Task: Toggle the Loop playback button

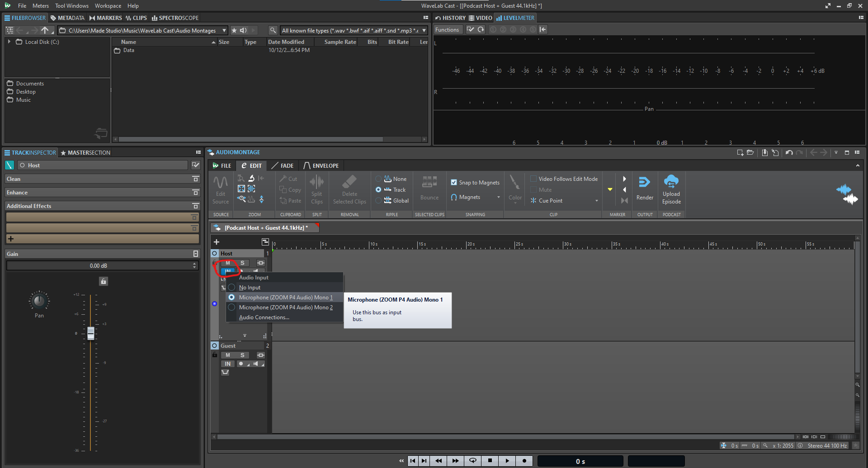Action: 473,461
